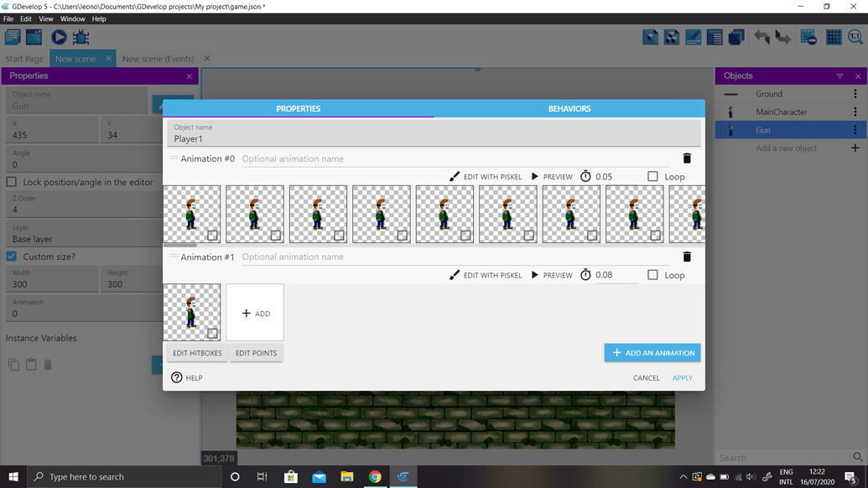Open the Edit Hitboxes editor
The height and width of the screenshot is (488, 868).
pos(197,353)
